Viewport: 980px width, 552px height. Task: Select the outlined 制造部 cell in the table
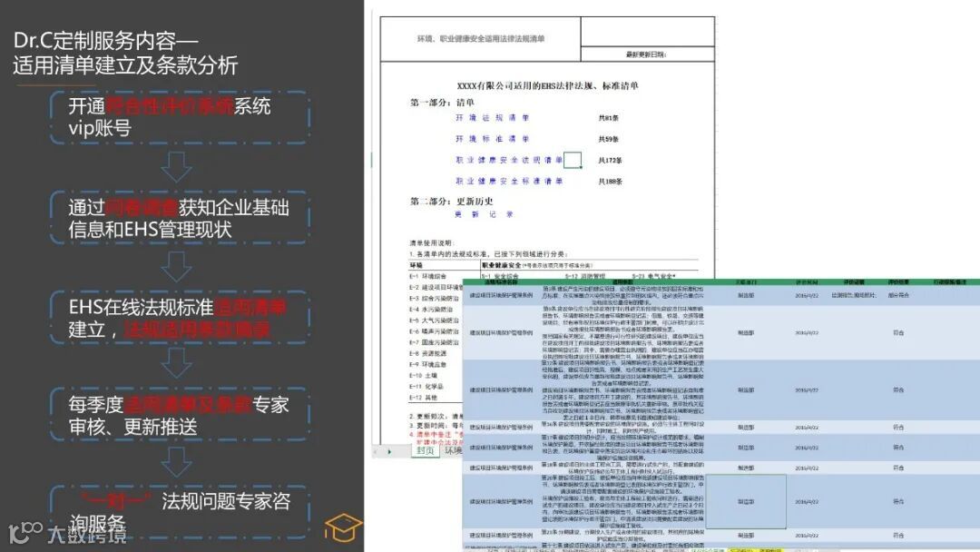[746, 501]
